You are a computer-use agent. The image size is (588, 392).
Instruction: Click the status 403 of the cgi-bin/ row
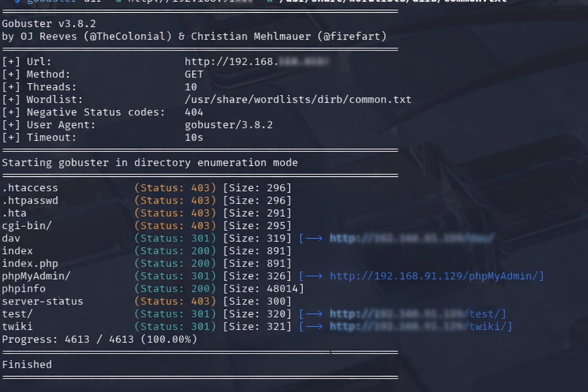point(175,226)
